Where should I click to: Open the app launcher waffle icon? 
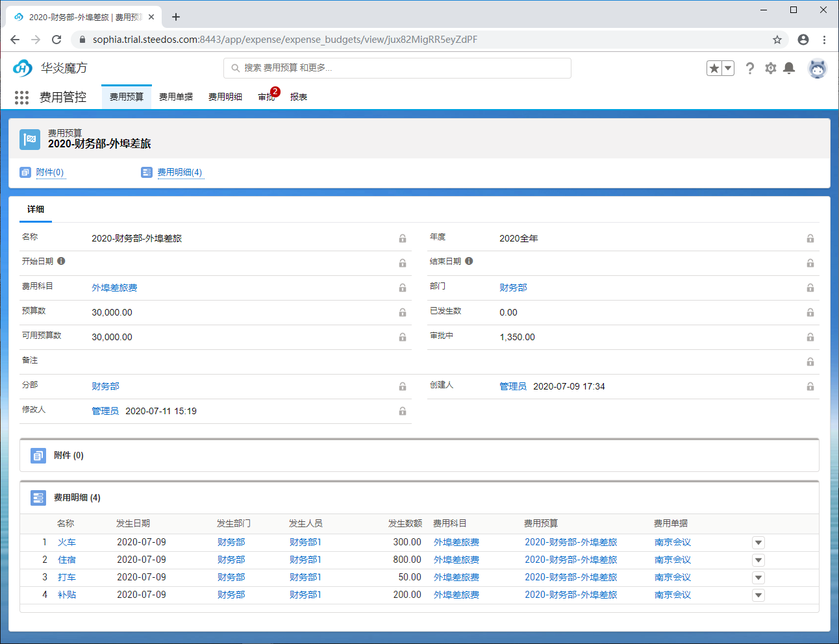click(x=21, y=97)
